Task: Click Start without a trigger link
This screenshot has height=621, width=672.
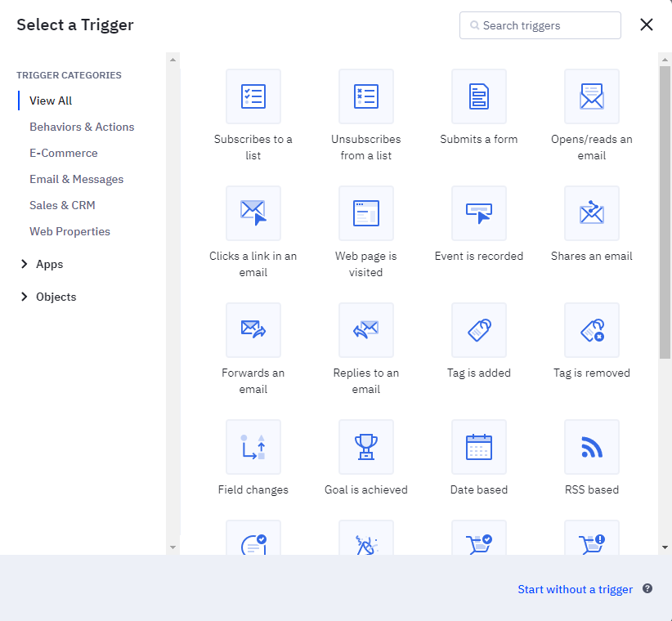Action: [576, 589]
